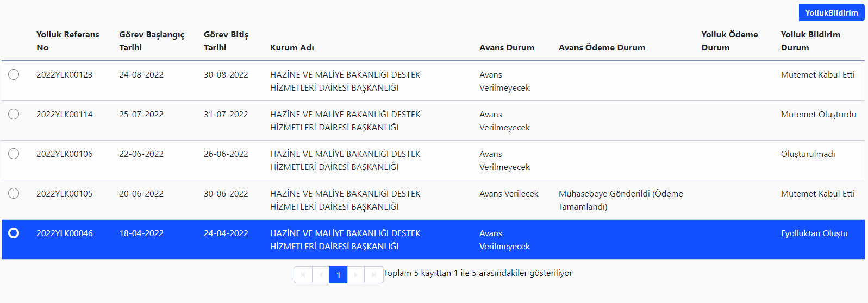This screenshot has height=303, width=868.
Task: Click the Avans Durum column header
Action: click(507, 47)
